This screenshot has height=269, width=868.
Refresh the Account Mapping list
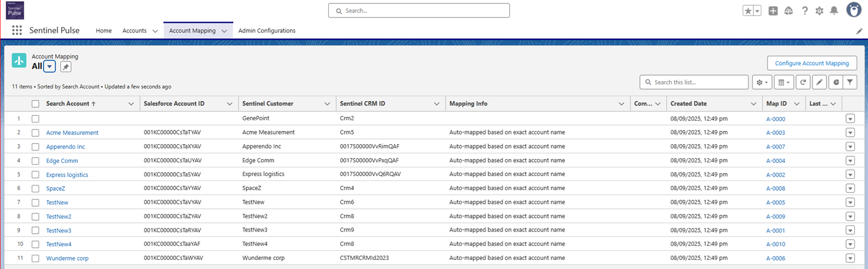[x=803, y=82]
